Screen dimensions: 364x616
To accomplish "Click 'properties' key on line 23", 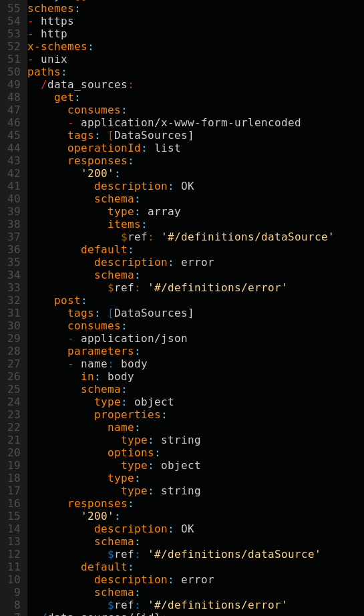I will tap(127, 415).
